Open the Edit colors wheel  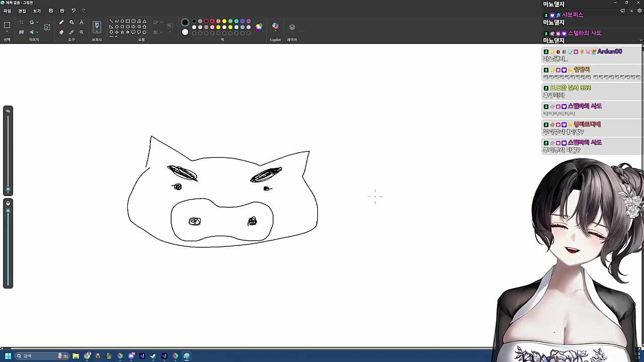[259, 27]
